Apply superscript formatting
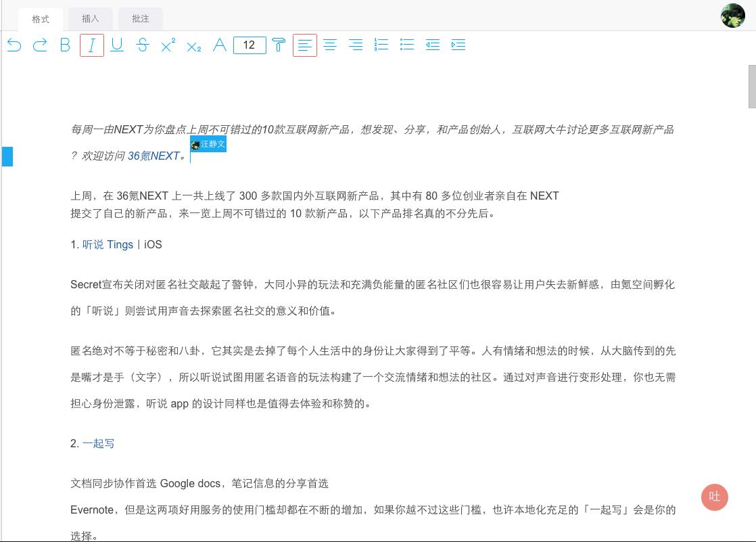The height and width of the screenshot is (542, 756). 168,45
